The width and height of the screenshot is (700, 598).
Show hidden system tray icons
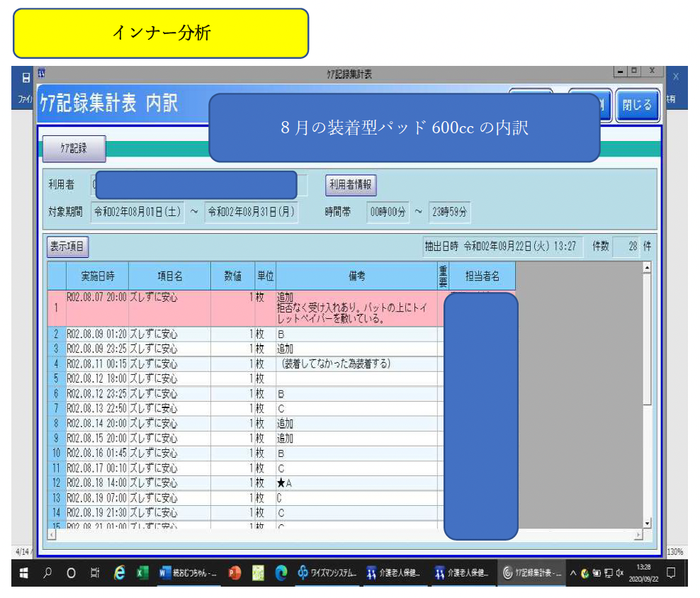pos(574,573)
